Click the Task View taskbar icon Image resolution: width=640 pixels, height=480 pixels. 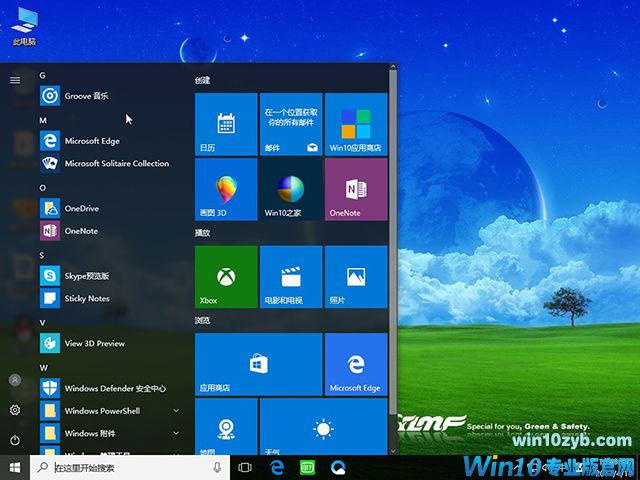tap(245, 467)
